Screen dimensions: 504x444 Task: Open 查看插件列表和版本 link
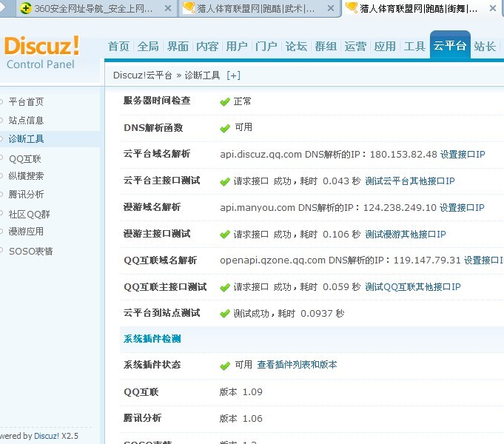pos(297,365)
